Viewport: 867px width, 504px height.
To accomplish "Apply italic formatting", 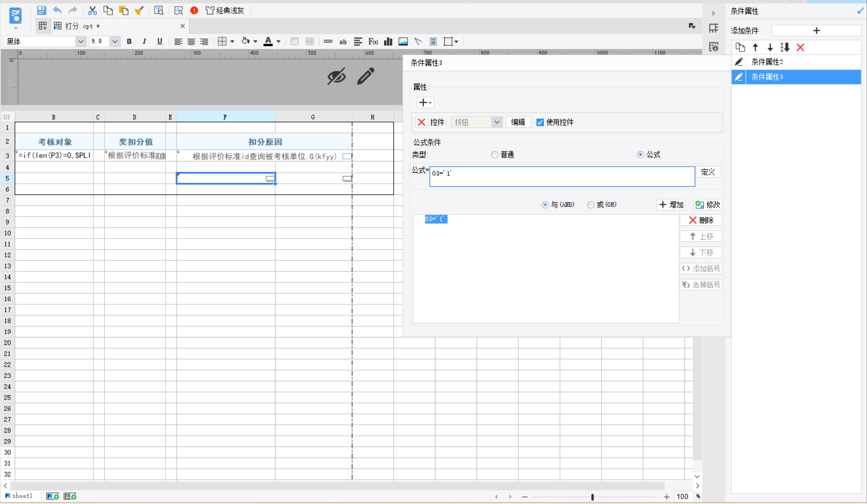I will tap(144, 42).
